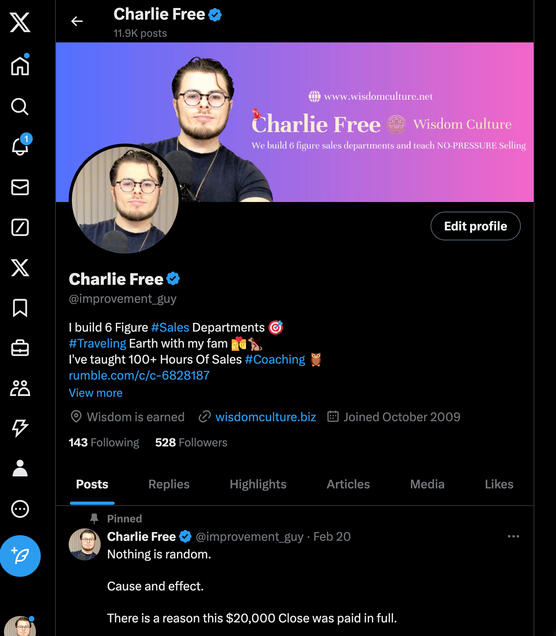This screenshot has height=636, width=556.
Task: Open the Messages envelope icon
Action: tap(20, 187)
